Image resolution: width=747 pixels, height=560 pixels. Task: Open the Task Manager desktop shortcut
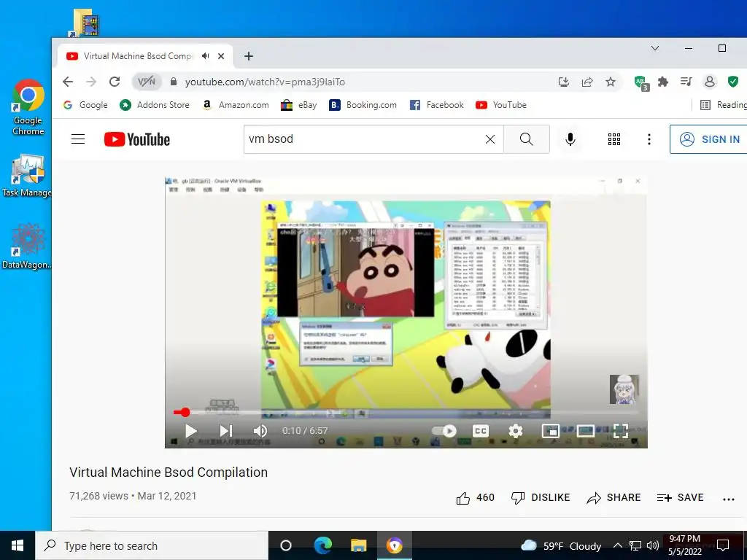tap(27, 176)
